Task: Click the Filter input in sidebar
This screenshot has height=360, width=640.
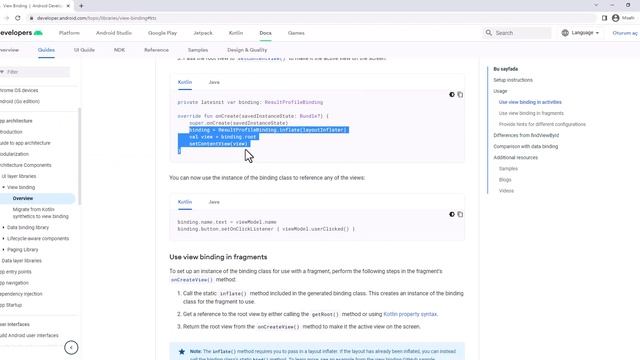Action: [35, 72]
